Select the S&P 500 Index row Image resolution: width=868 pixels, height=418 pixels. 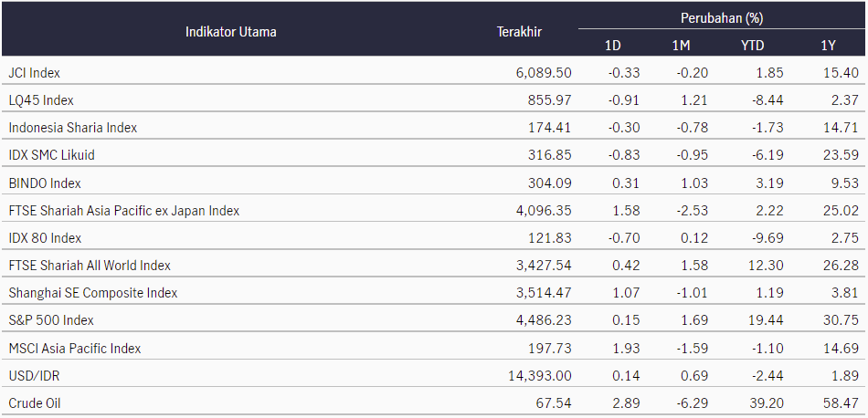pos(51,320)
